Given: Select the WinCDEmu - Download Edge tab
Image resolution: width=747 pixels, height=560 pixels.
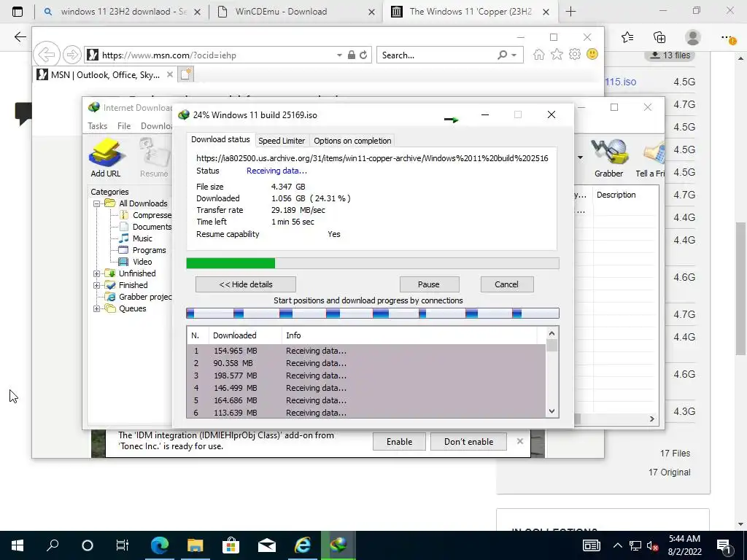Looking at the screenshot, I should tap(295, 12).
